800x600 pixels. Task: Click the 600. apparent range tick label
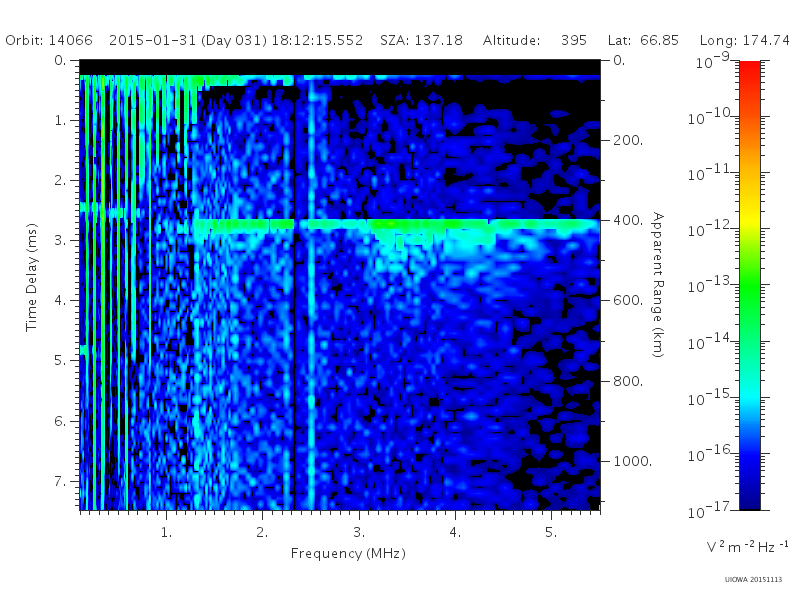[628, 301]
